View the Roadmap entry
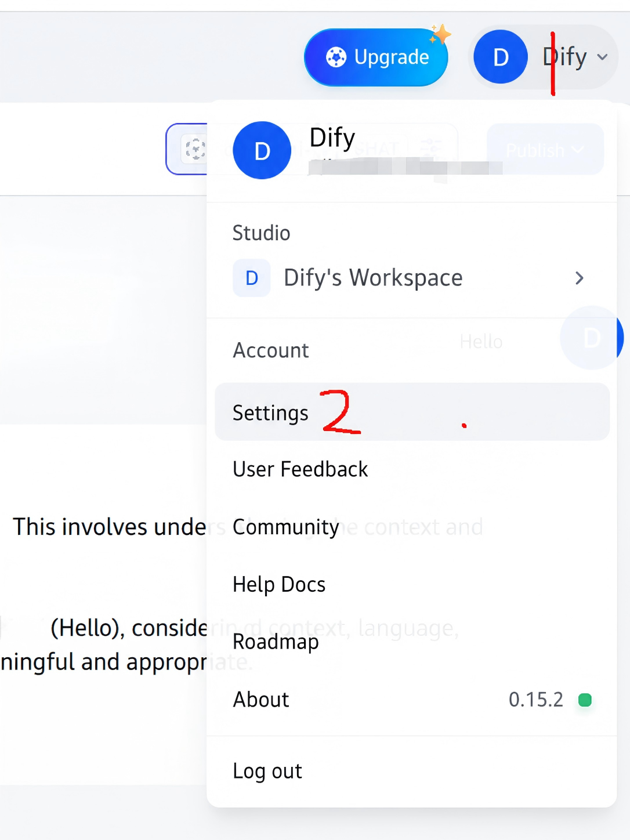The width and height of the screenshot is (630, 840). (412, 642)
